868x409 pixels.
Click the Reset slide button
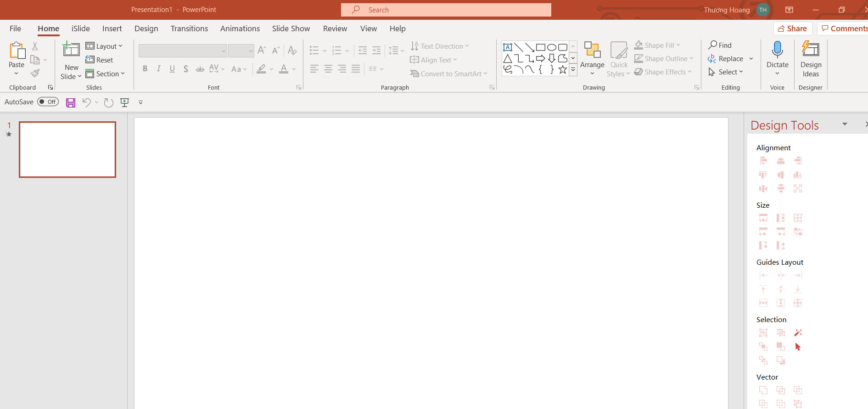coord(99,60)
